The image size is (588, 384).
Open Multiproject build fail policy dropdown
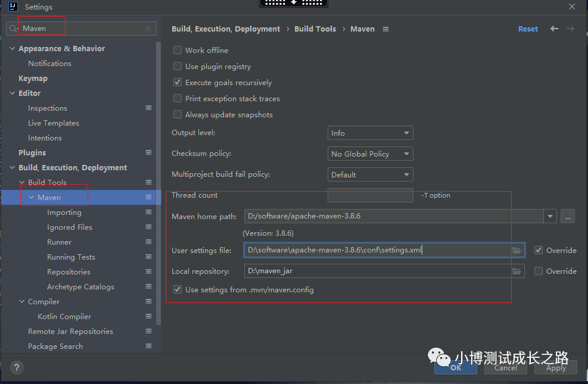coord(370,174)
